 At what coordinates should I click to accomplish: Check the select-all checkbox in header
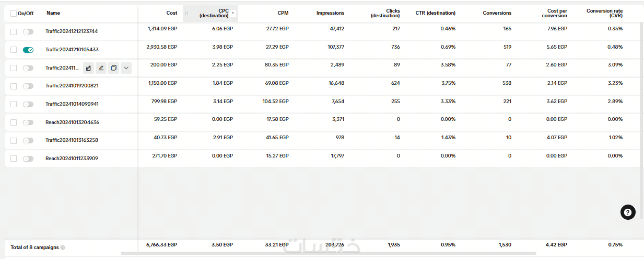pyautogui.click(x=14, y=14)
